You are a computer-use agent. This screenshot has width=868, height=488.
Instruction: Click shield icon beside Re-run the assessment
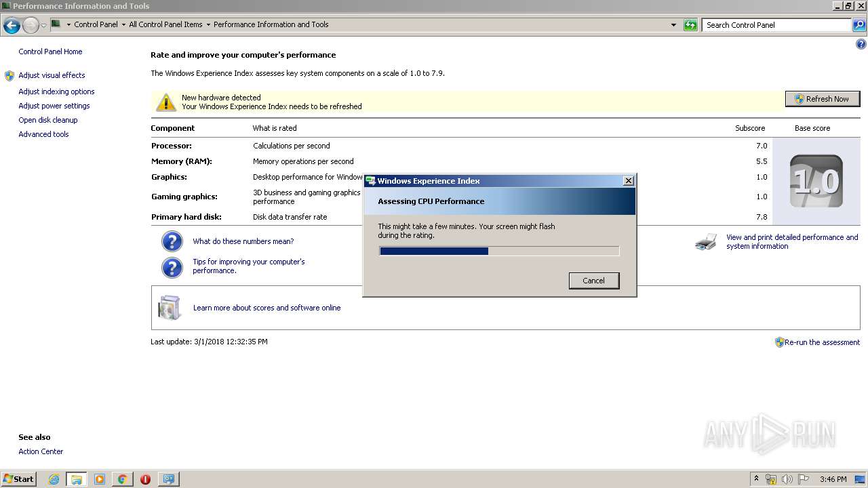[780, 342]
